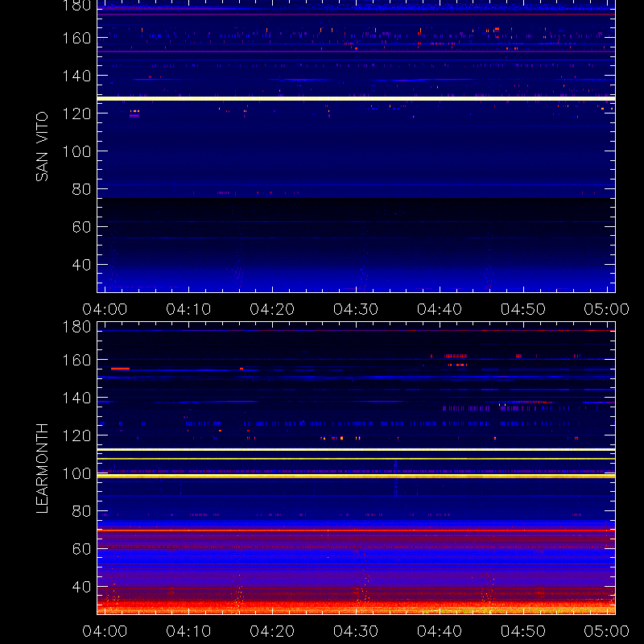The width and height of the screenshot is (644, 644).
Task: Click the 04:00 time label under the San Vito plot
Action: pos(105,309)
